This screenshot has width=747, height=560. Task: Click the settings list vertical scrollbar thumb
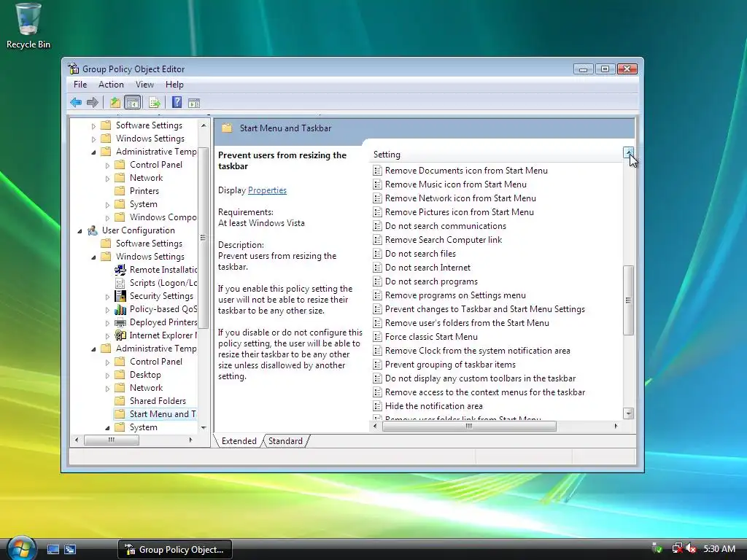[628, 300]
